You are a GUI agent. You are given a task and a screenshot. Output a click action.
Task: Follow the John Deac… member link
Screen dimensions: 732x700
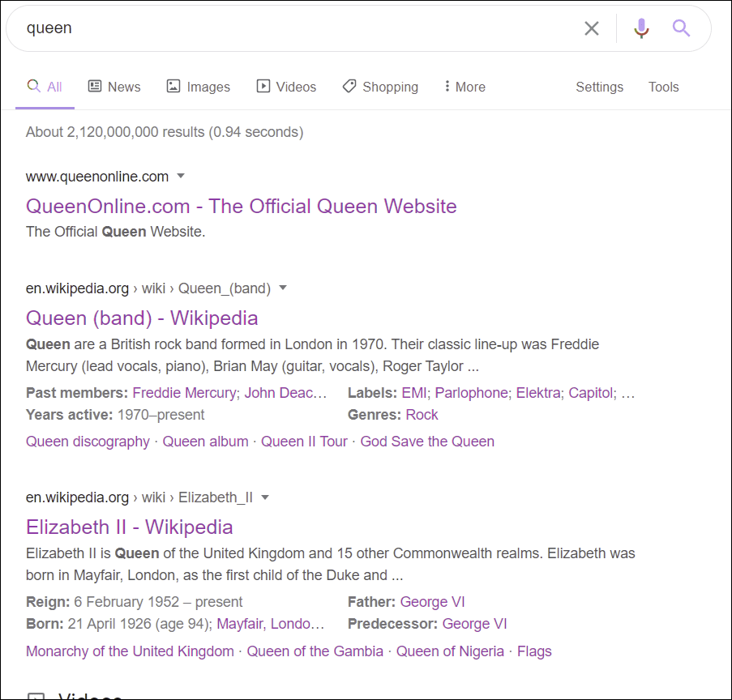(x=285, y=392)
